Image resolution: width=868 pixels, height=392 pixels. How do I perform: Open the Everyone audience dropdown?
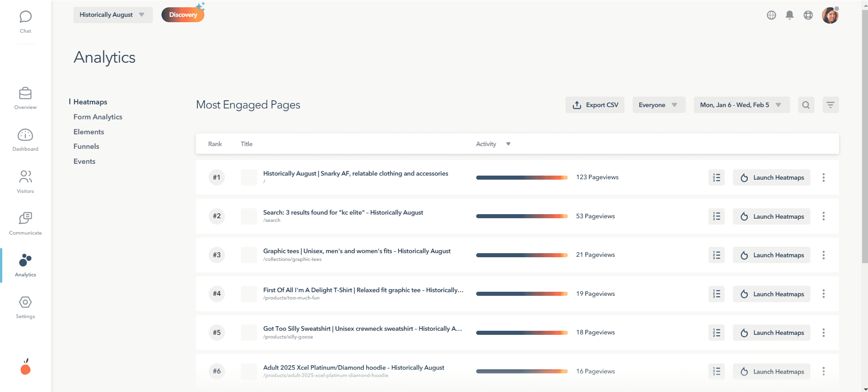[659, 105]
